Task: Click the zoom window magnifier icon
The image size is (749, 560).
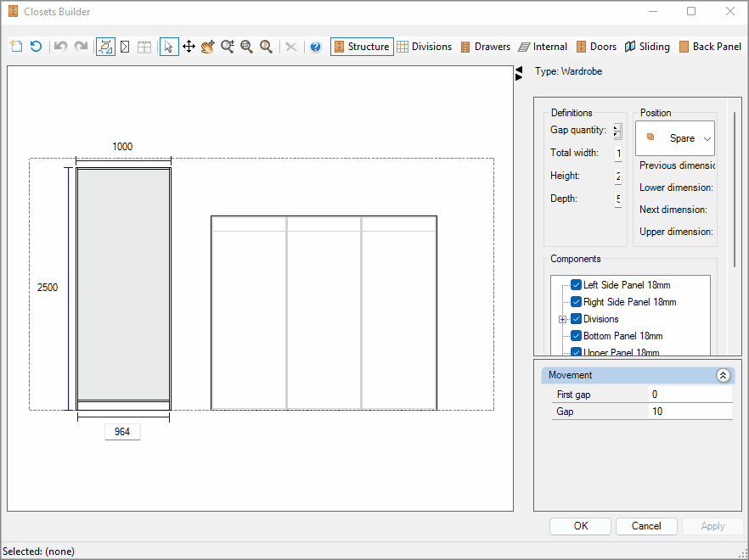Action: (246, 47)
